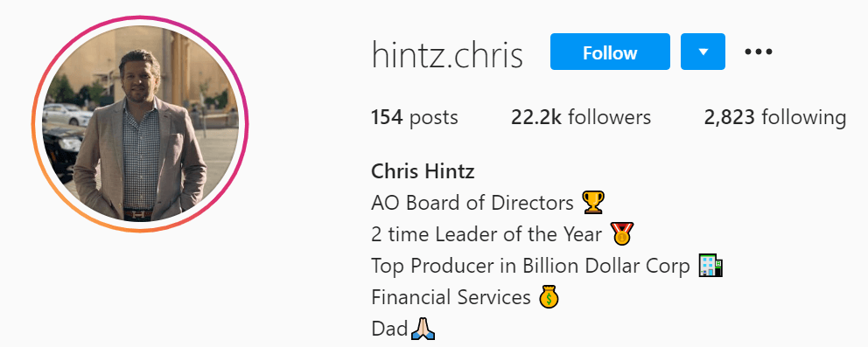The height and width of the screenshot is (347, 868).
Task: Follow the hintz.chris account
Action: click(610, 52)
